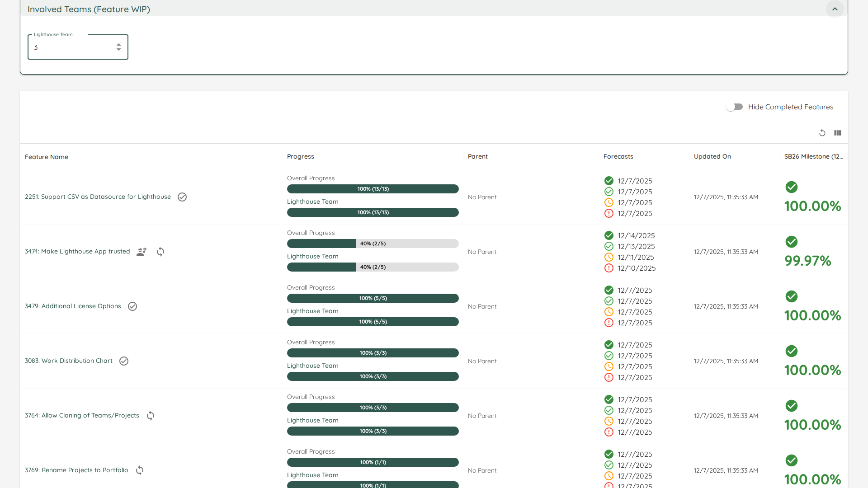Open feature 2251 Support CSV as Datasource

(x=98, y=197)
